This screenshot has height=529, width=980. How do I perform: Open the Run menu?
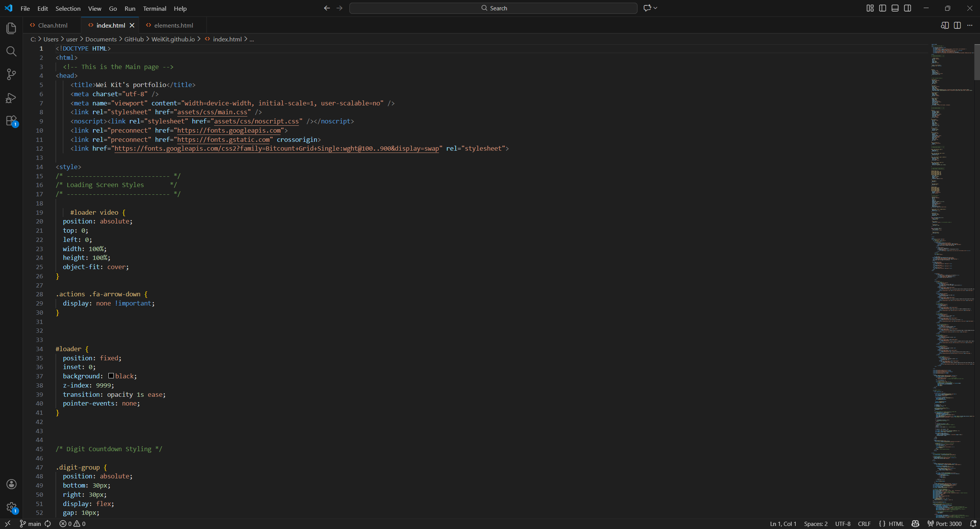[x=130, y=8]
